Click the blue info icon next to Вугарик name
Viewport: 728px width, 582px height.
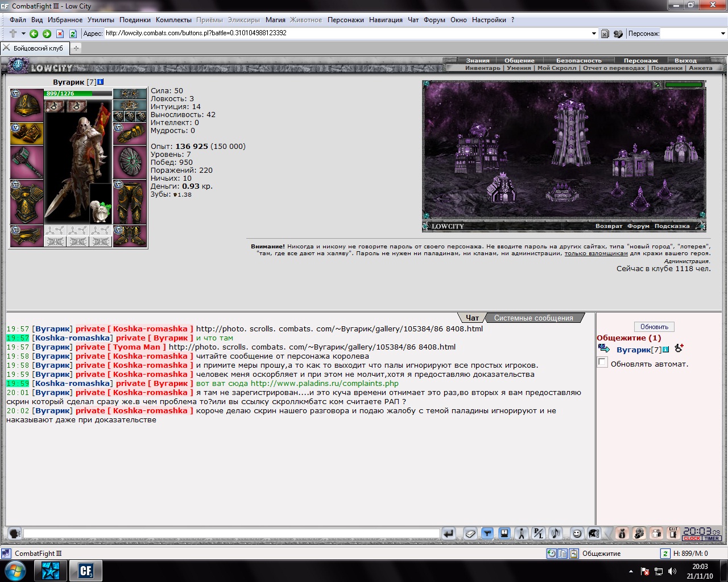click(x=101, y=82)
